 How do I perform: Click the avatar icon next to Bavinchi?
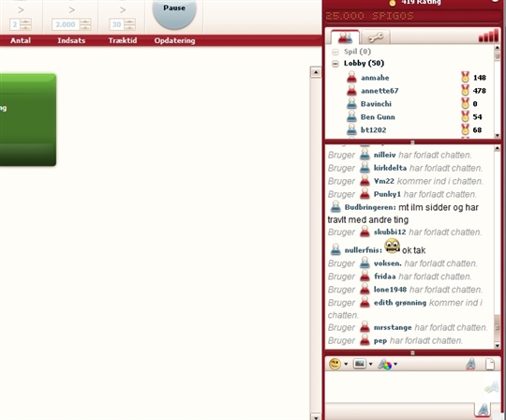point(351,104)
